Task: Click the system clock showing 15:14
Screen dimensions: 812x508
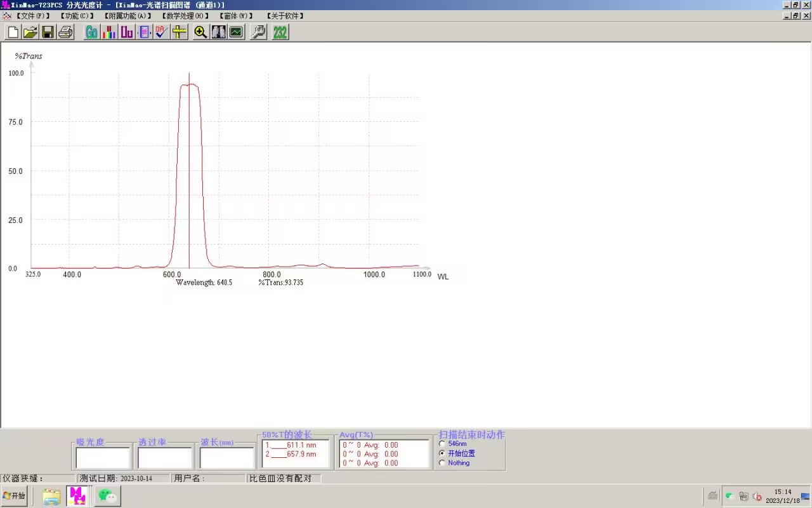Action: (783, 491)
